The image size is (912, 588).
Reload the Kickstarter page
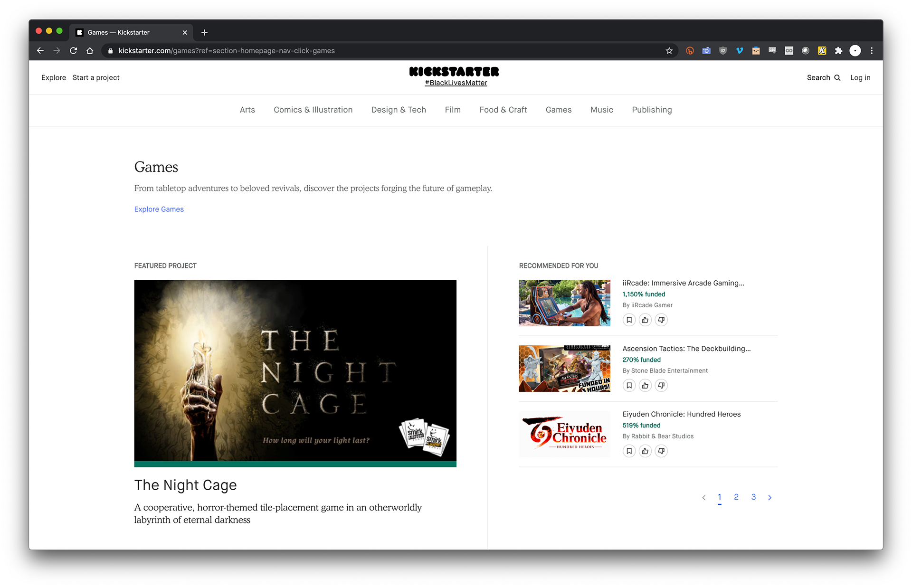tap(74, 51)
